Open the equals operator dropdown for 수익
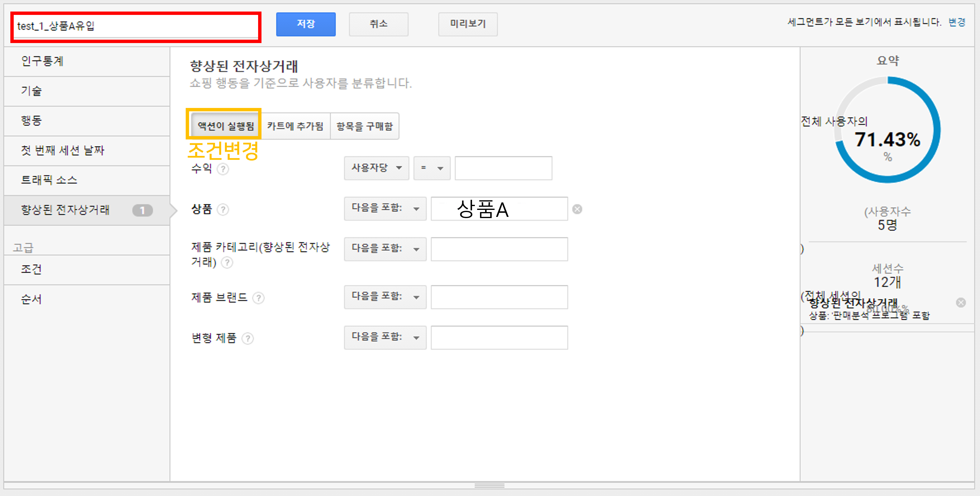The width and height of the screenshot is (980, 496). [x=432, y=168]
